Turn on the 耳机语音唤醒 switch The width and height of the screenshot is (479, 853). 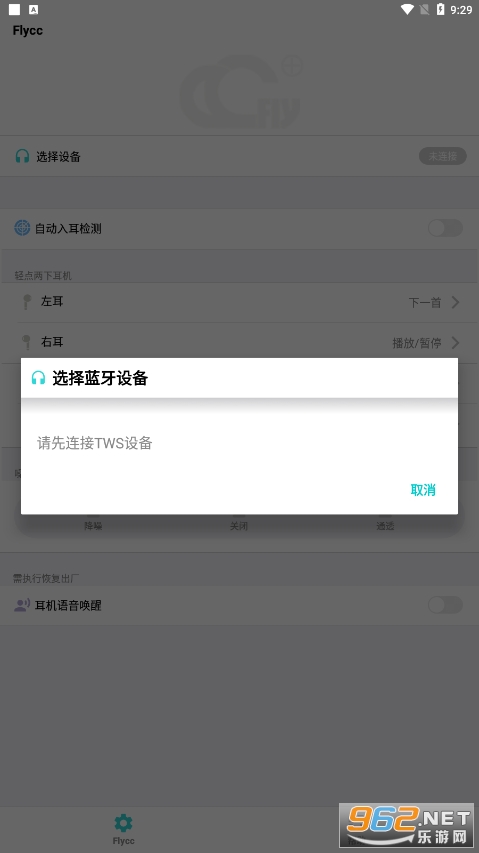point(445,604)
